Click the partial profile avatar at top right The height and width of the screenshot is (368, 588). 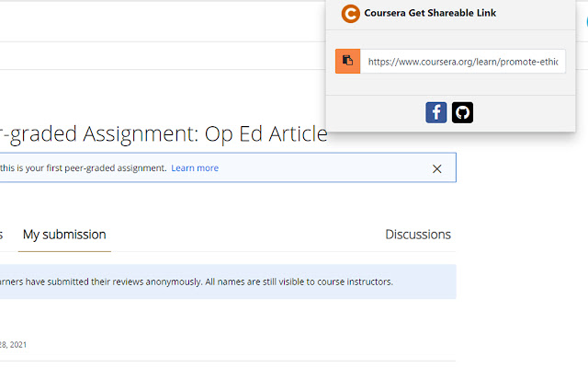[584, 18]
